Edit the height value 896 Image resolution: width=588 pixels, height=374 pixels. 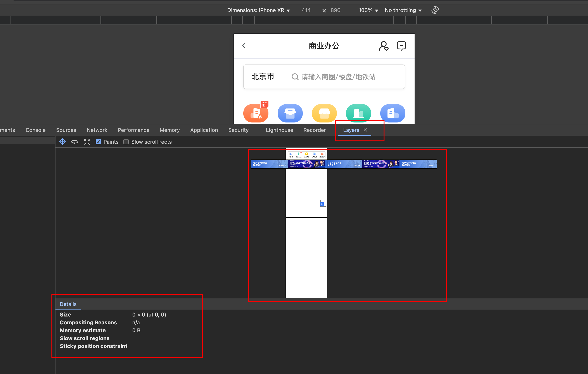(335, 10)
